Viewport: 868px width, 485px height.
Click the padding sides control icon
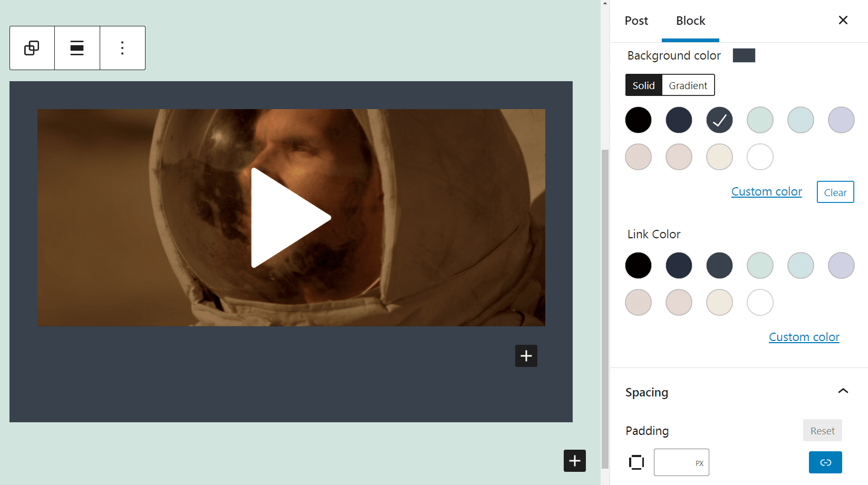[636, 462]
